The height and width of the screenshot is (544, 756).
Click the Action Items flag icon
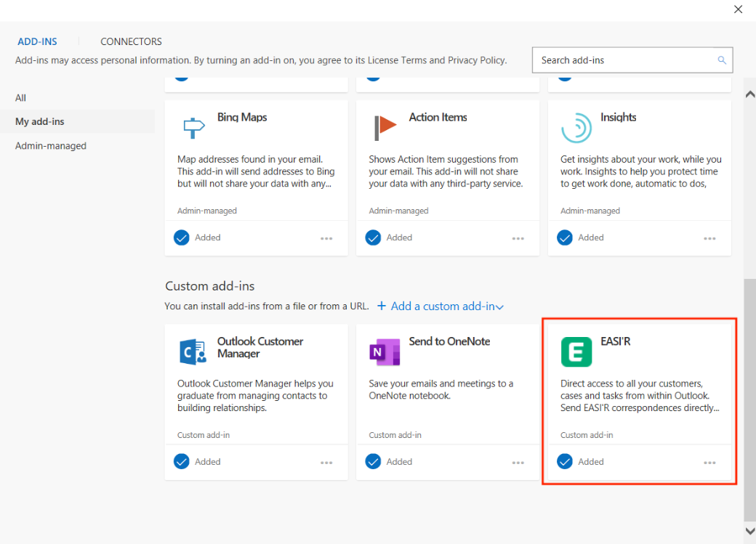[x=385, y=128]
